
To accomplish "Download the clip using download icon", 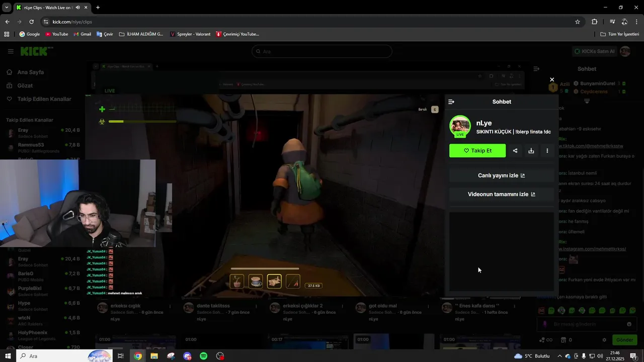I will [x=531, y=150].
